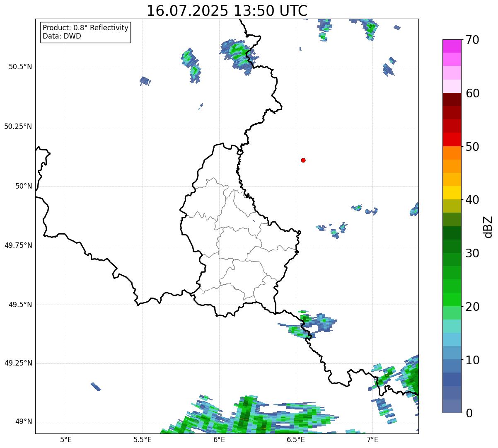Click the Data: DWD label

pos(62,36)
